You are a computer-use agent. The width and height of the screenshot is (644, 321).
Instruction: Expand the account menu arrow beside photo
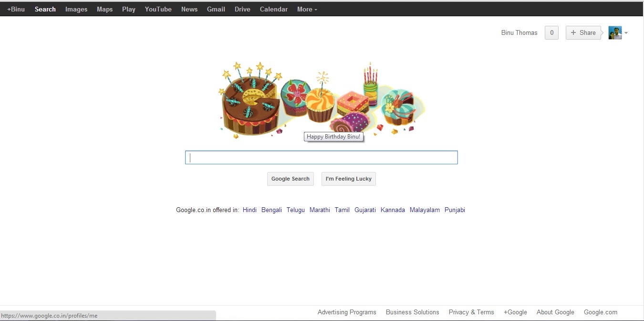[626, 33]
